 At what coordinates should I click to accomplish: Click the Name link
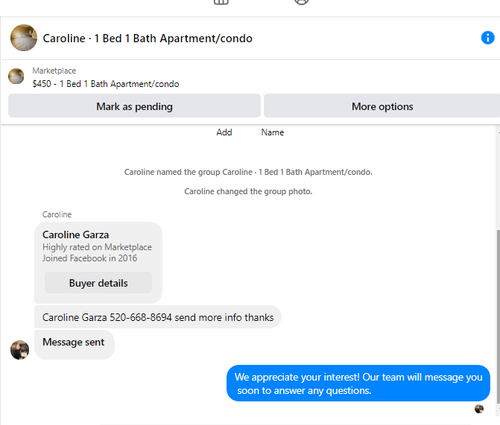272,132
